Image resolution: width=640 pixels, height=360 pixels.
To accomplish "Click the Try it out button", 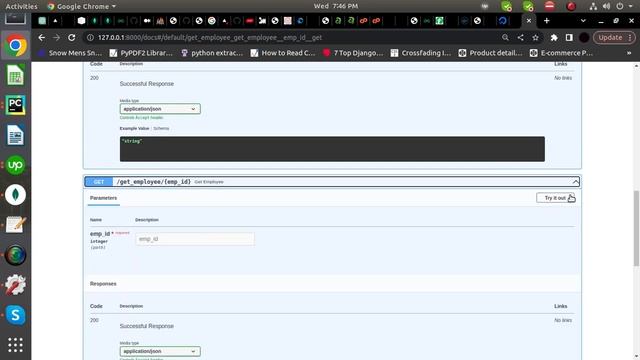I will click(x=556, y=198).
